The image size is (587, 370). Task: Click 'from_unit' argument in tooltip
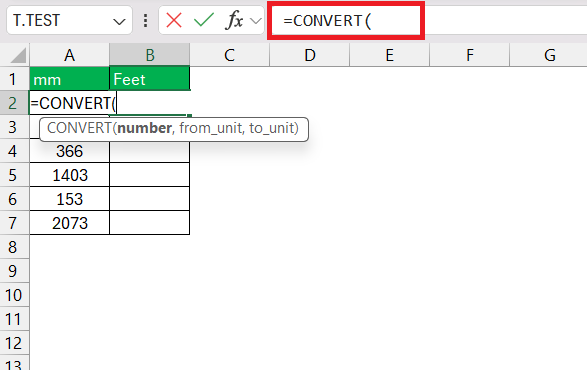pos(212,128)
